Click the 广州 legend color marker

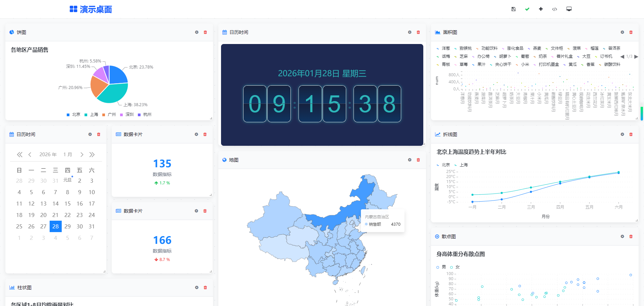104,115
